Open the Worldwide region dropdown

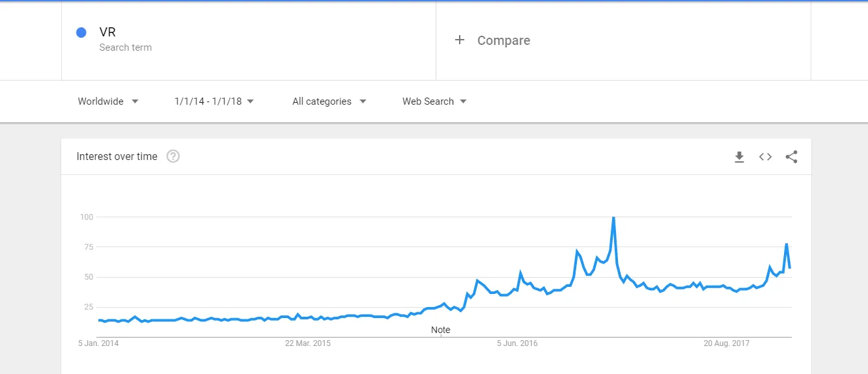[x=108, y=101]
